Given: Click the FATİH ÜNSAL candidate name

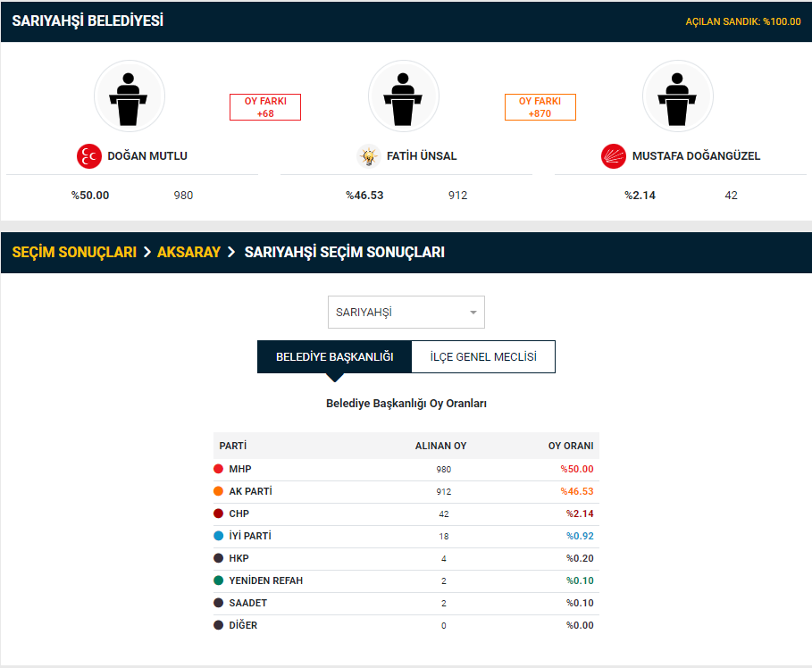Looking at the screenshot, I should click(x=422, y=156).
